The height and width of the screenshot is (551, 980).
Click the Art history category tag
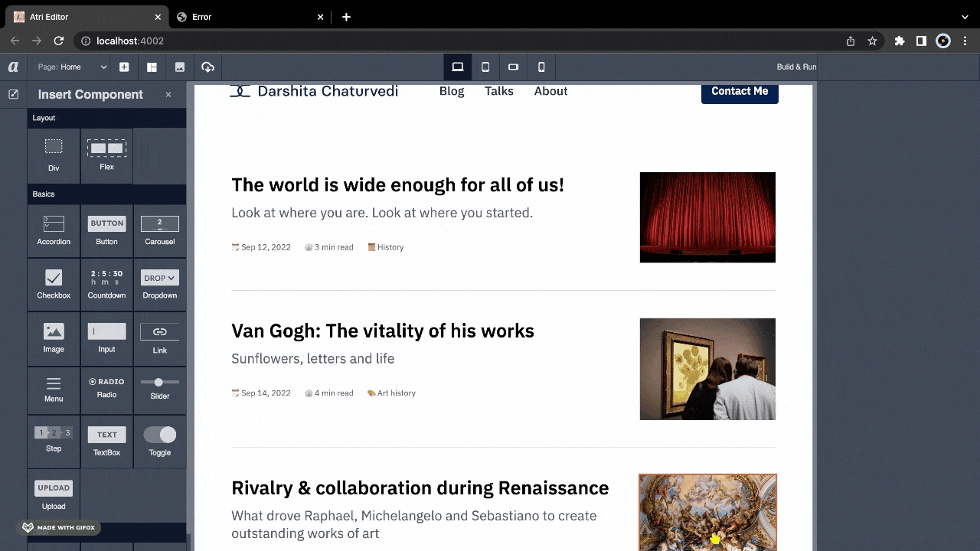[x=391, y=393]
